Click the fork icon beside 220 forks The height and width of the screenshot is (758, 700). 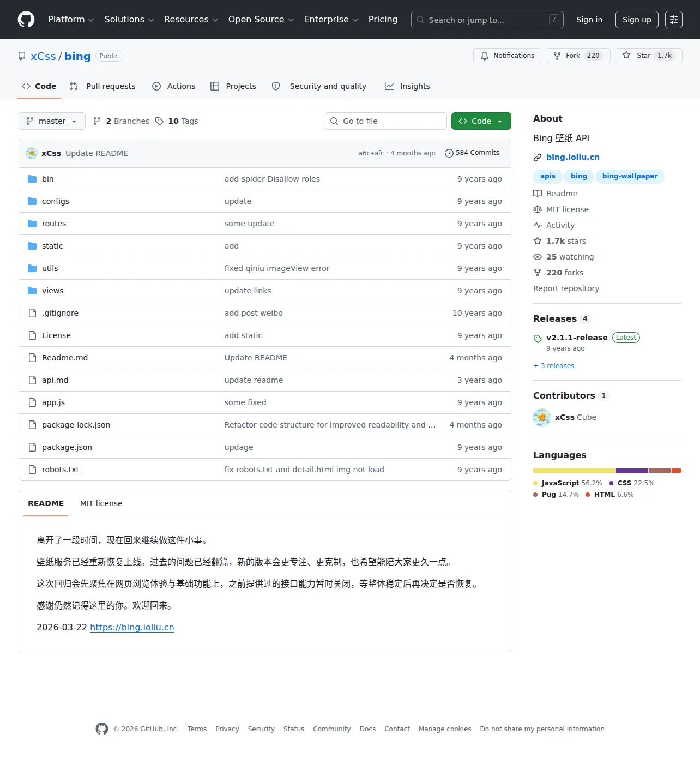click(538, 273)
